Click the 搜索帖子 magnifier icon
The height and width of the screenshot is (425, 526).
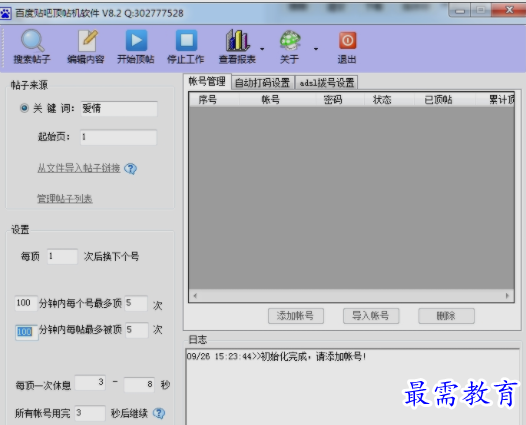click(32, 41)
